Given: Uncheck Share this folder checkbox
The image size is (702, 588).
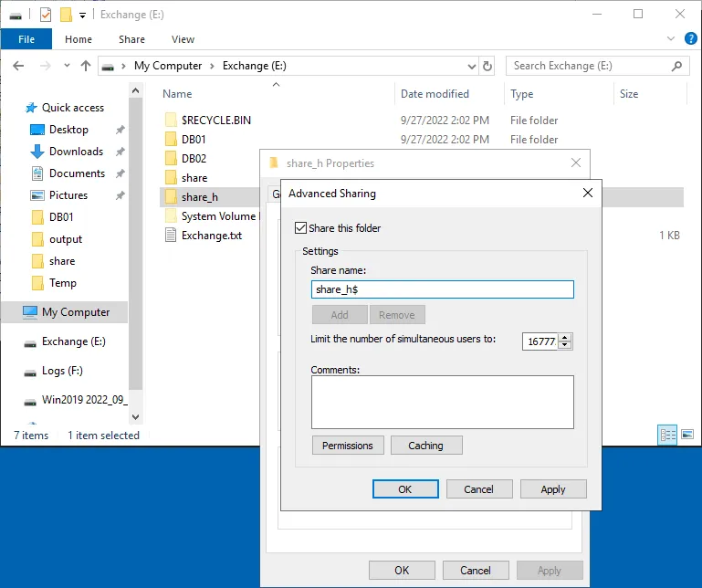Looking at the screenshot, I should point(301,228).
